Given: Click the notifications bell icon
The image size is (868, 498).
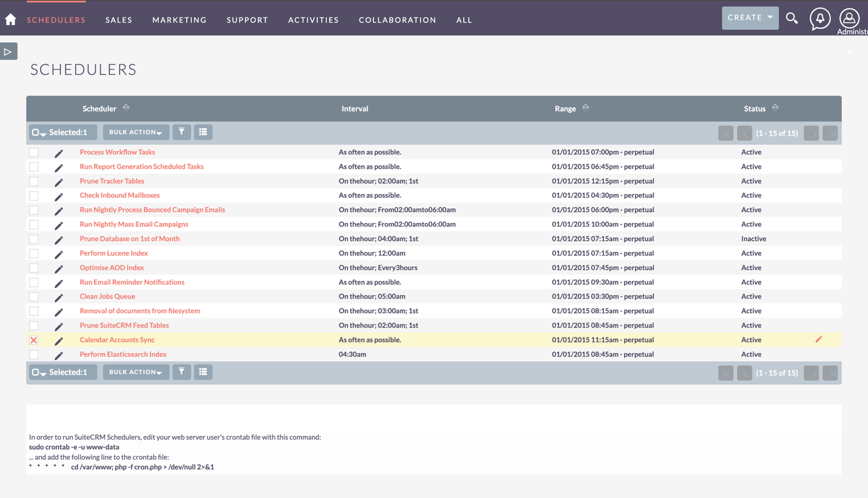Looking at the screenshot, I should 820,18.
